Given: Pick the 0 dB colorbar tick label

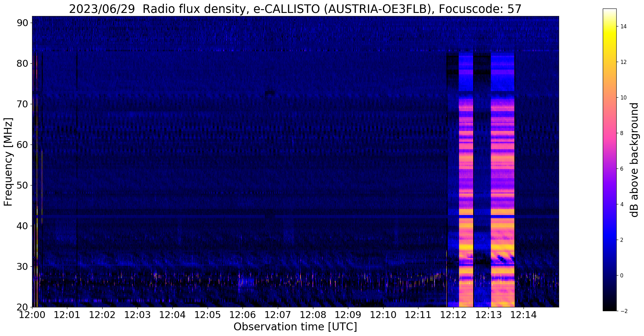Looking at the screenshot, I should click(621, 276).
